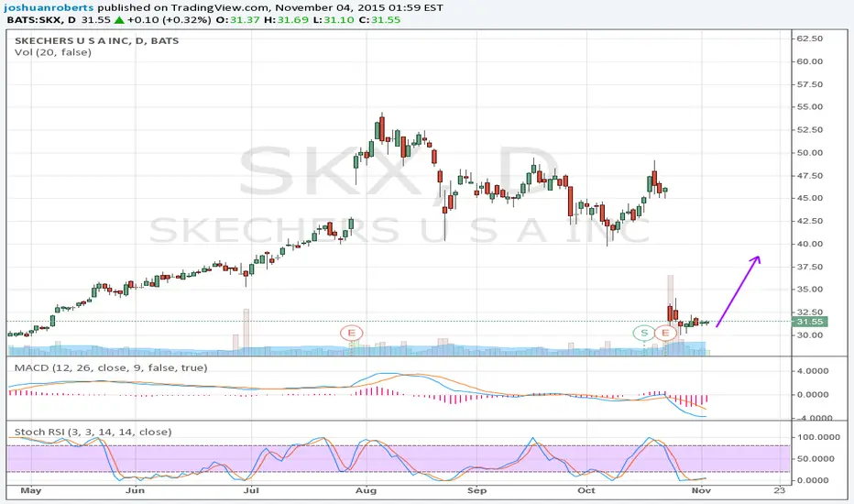Click the Stoch RSI axis value 50.0000

pyautogui.click(x=816, y=459)
